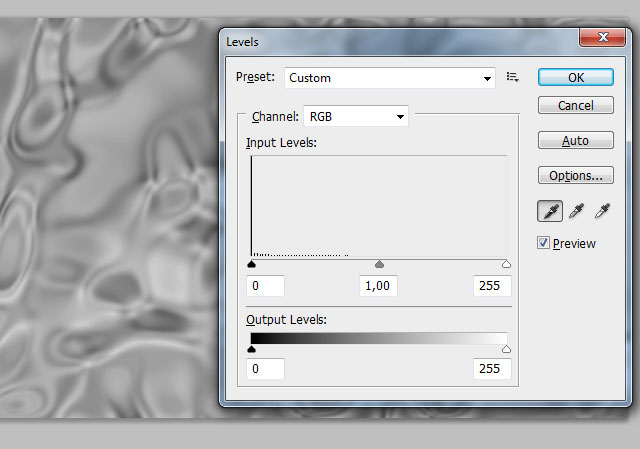
Task: Select the black point eyedropper
Action: (x=550, y=211)
